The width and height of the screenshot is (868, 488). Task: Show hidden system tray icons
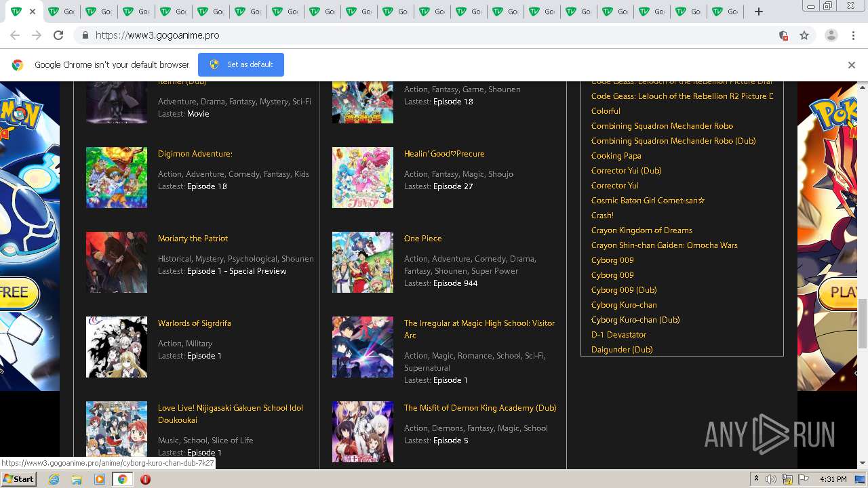tap(756, 479)
